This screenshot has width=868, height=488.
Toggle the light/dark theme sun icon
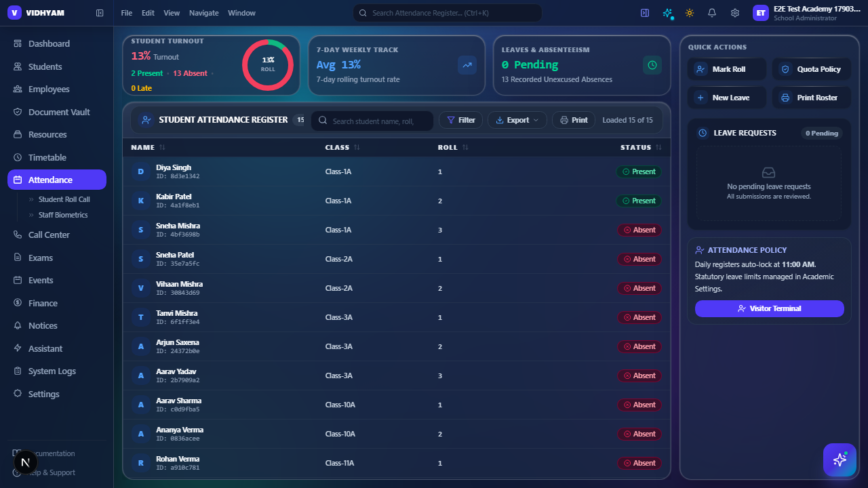pyautogui.click(x=690, y=13)
